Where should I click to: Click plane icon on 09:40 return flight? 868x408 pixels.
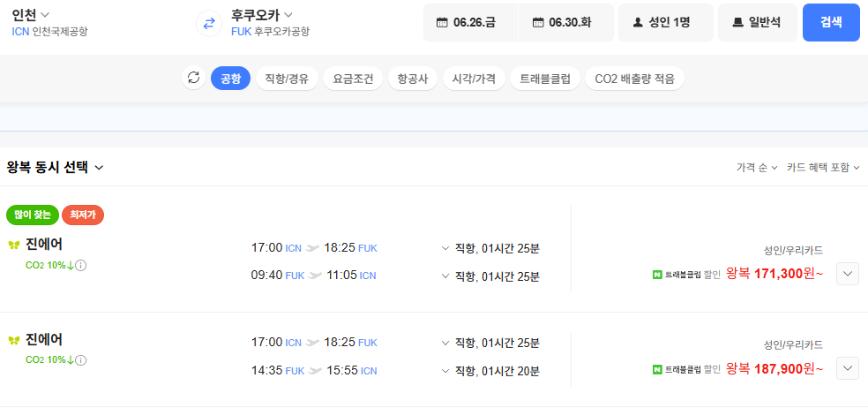(316, 276)
